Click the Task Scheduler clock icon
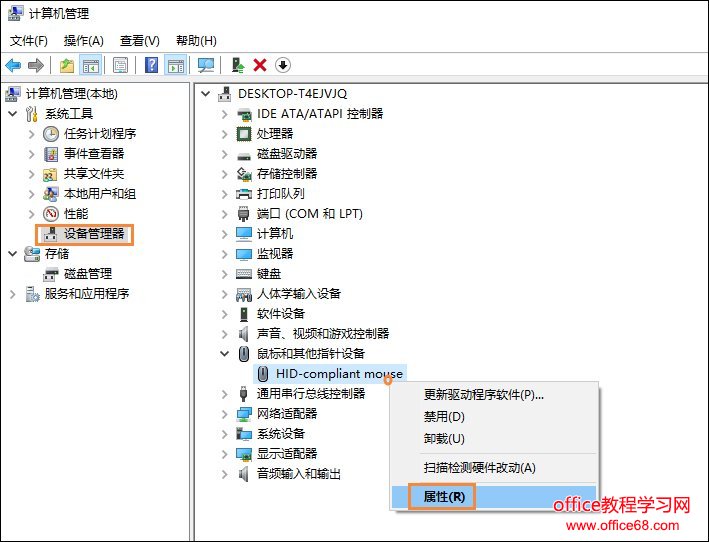The image size is (709, 542). click(x=51, y=134)
